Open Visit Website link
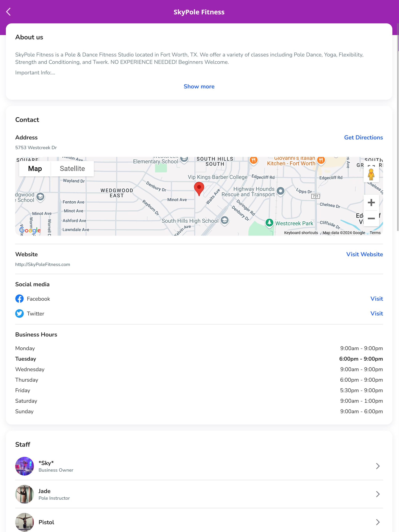This screenshot has height=532, width=399. pos(364,255)
